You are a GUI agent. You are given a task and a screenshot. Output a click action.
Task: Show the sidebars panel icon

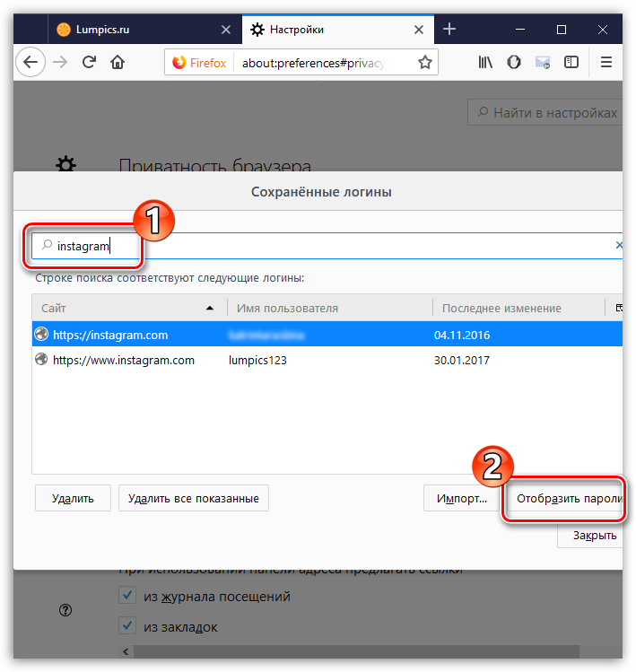(571, 63)
